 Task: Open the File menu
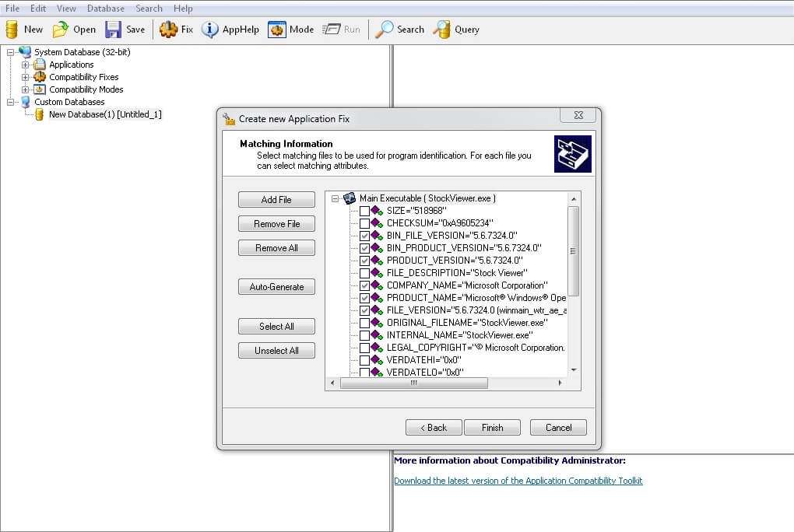[x=12, y=8]
